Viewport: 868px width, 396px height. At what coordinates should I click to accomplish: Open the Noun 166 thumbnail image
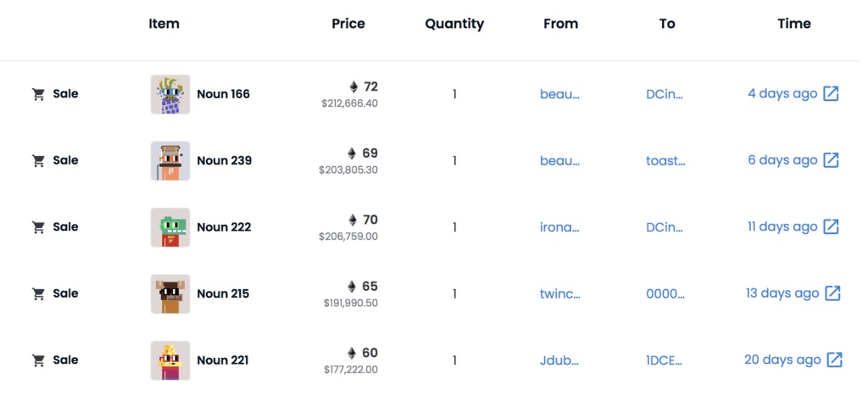tap(170, 94)
